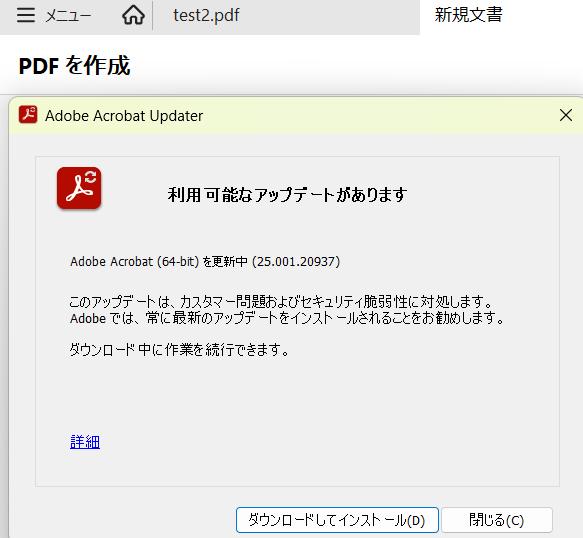This screenshot has width=583, height=538.
Task: Switch to the test2.pdf tab
Action: [x=206, y=15]
